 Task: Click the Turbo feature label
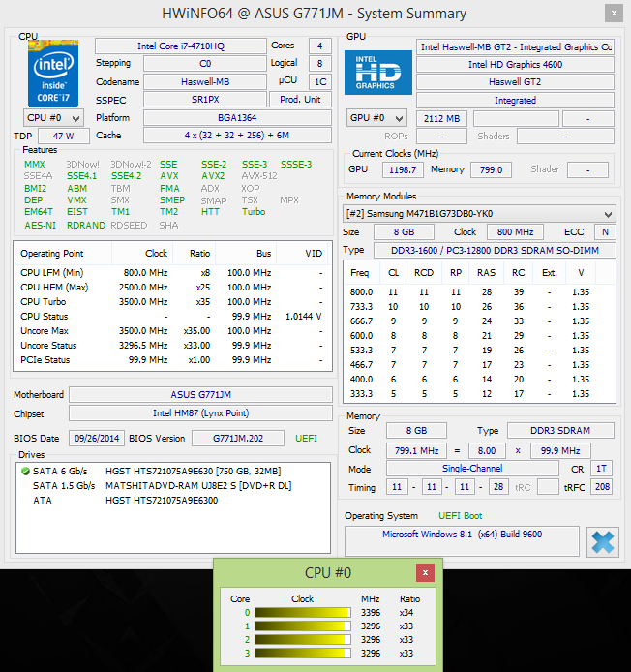[254, 212]
